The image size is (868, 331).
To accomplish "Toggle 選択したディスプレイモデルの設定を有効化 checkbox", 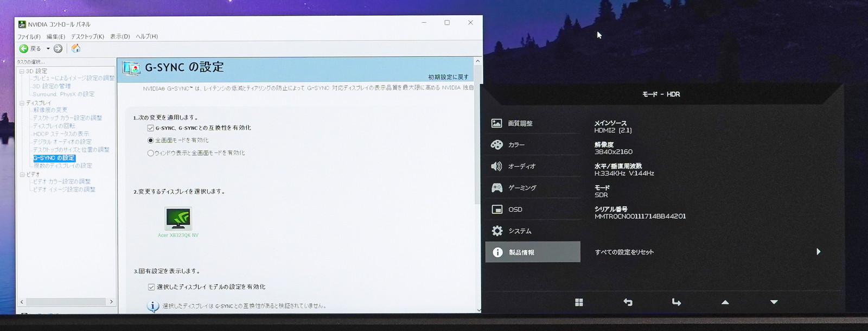I will 151,287.
